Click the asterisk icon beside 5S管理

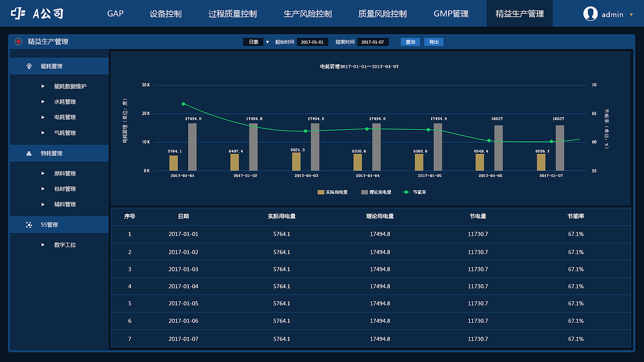[29, 225]
